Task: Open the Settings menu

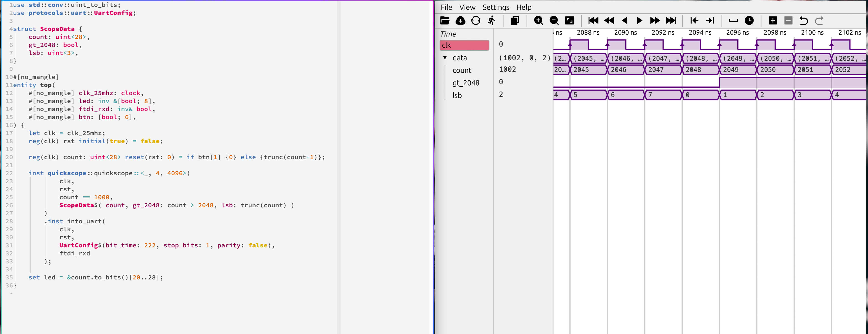Action: 496,7
